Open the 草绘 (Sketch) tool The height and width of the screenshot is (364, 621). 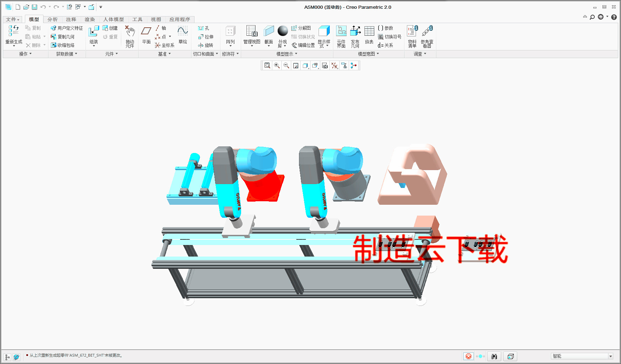click(183, 35)
